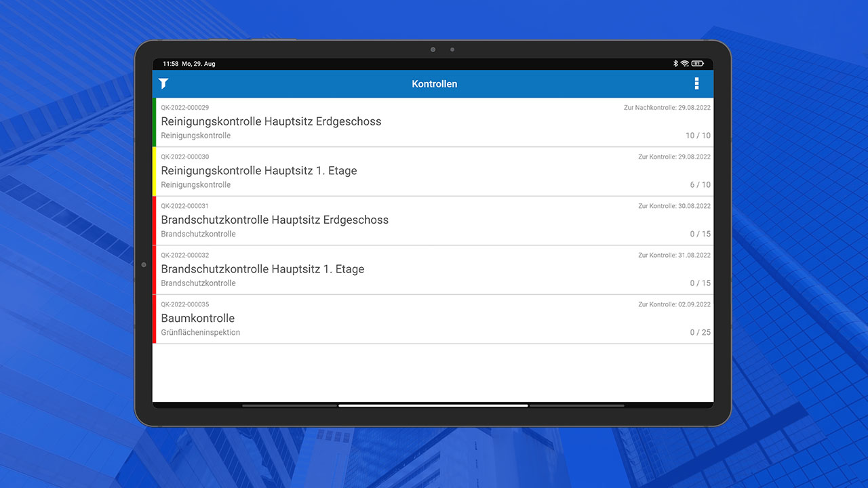Tap the battery indicator icon
The width and height of the screenshot is (868, 488).
[698, 64]
